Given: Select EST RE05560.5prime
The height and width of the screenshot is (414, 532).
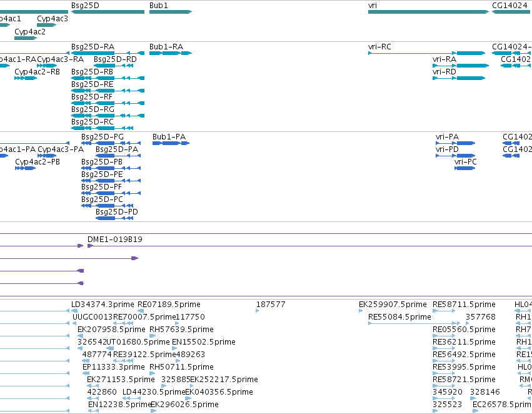Looking at the screenshot, I should (x=444, y=336).
